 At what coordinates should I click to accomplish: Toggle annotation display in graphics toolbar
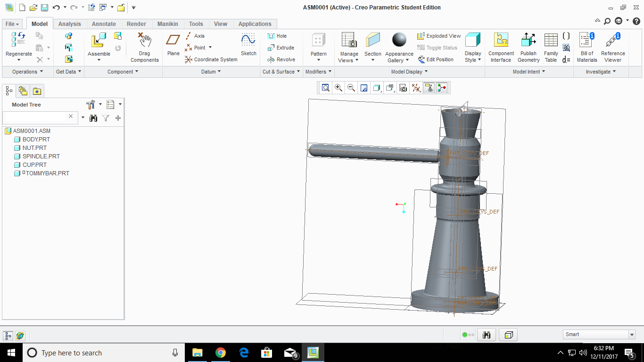click(x=389, y=88)
